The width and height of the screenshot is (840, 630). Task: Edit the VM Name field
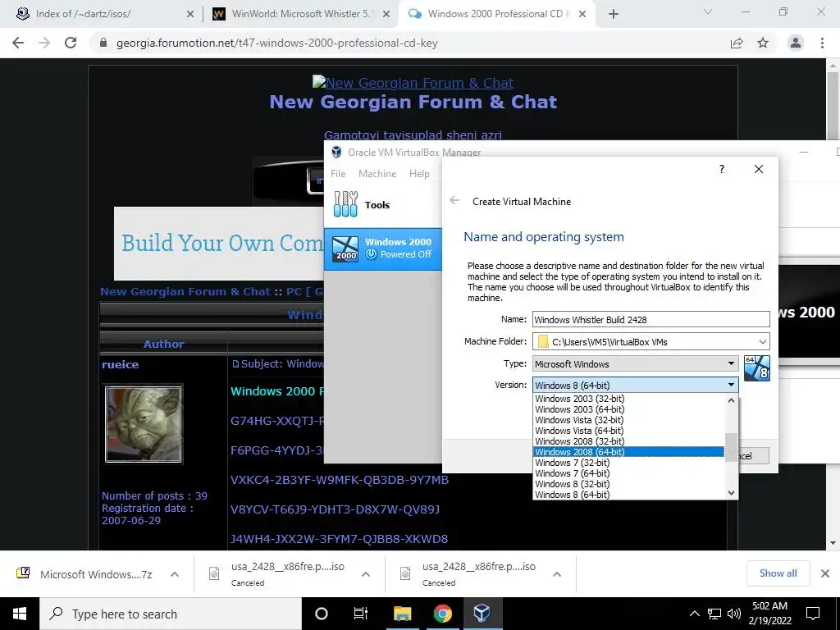[651, 319]
